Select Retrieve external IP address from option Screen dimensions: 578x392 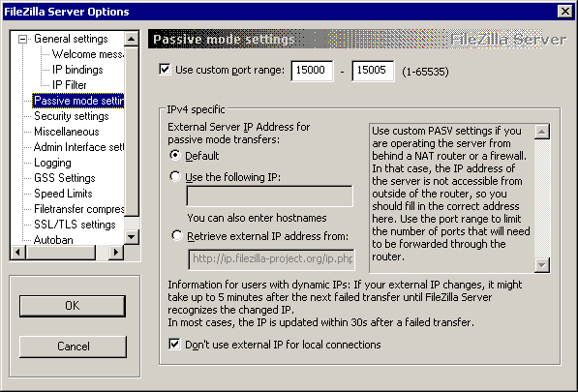coord(177,235)
